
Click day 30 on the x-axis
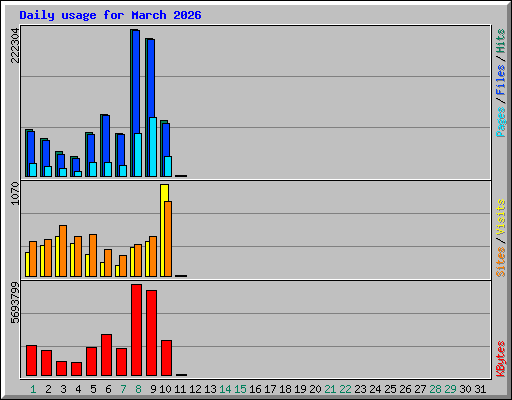coord(465,389)
